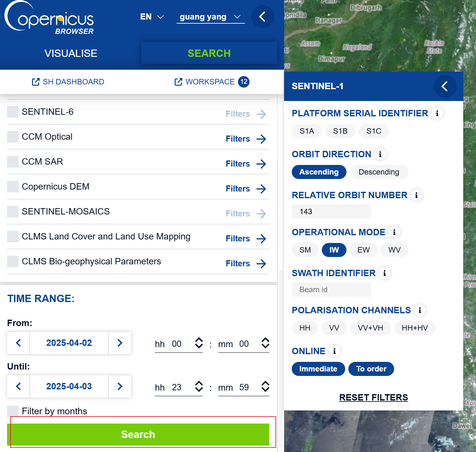Show info for Operational Mode

click(x=394, y=232)
